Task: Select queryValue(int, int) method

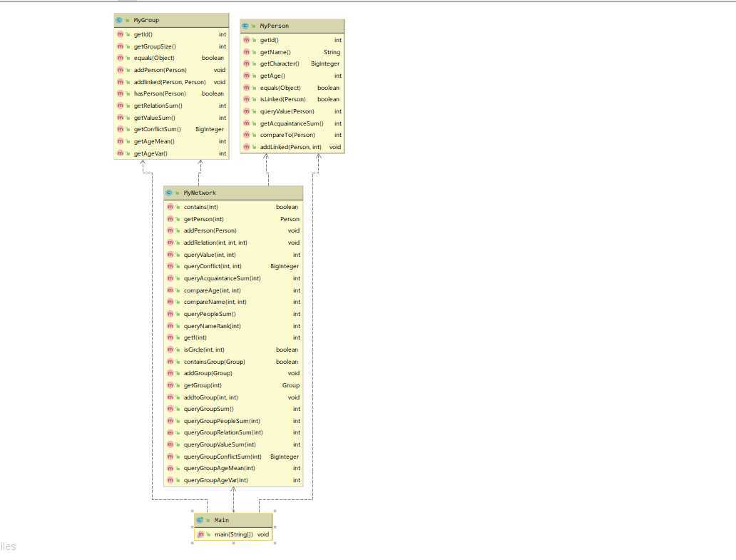Action: click(x=233, y=255)
